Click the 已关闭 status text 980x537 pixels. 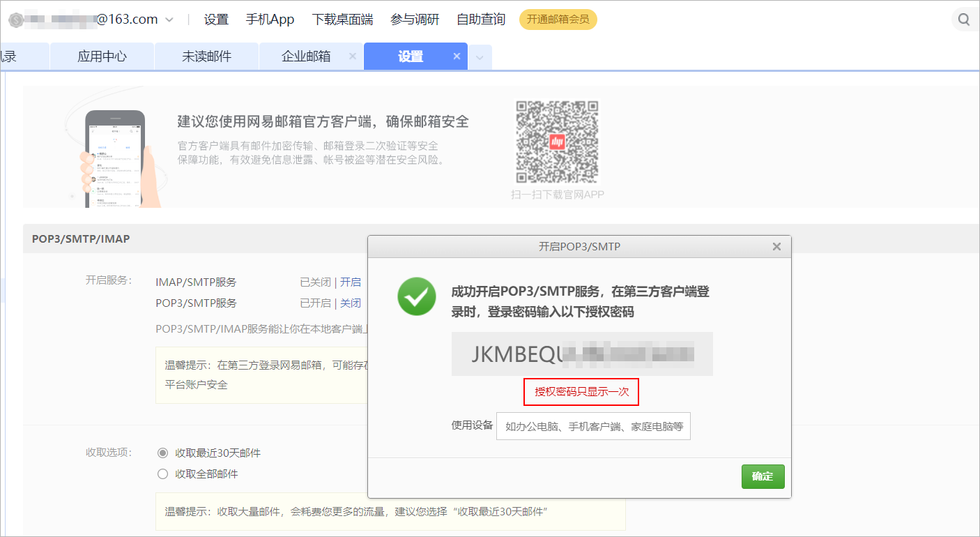[315, 282]
